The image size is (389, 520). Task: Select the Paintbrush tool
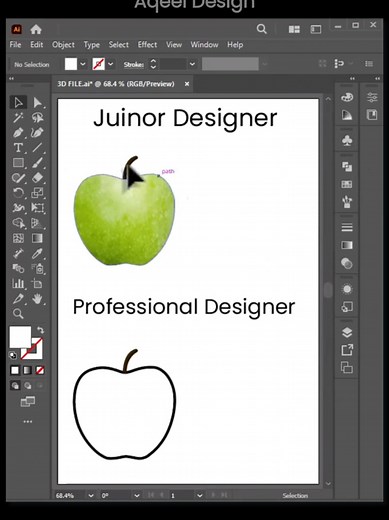tap(37, 163)
